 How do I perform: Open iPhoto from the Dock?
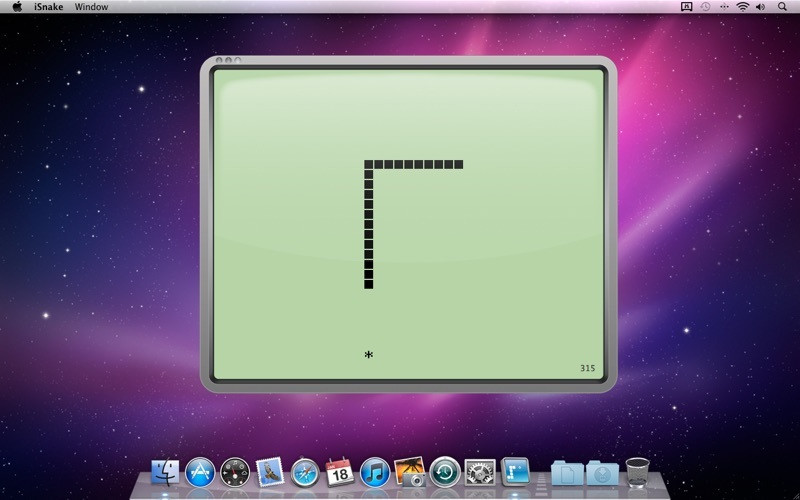[x=410, y=472]
